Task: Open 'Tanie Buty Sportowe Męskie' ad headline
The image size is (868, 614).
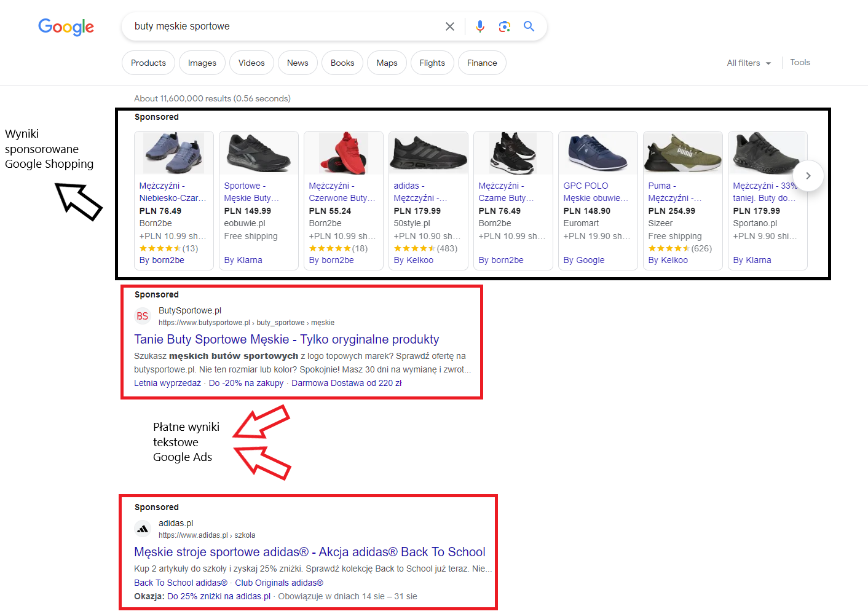Action: (x=286, y=339)
